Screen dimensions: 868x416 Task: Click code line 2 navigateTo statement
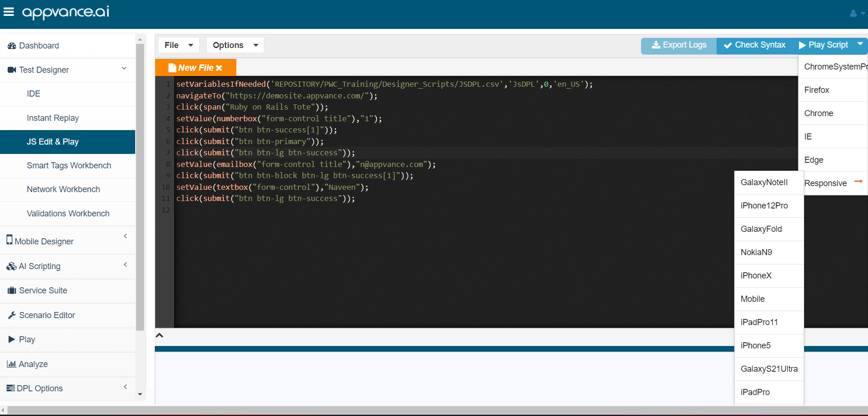pyautogui.click(x=277, y=96)
